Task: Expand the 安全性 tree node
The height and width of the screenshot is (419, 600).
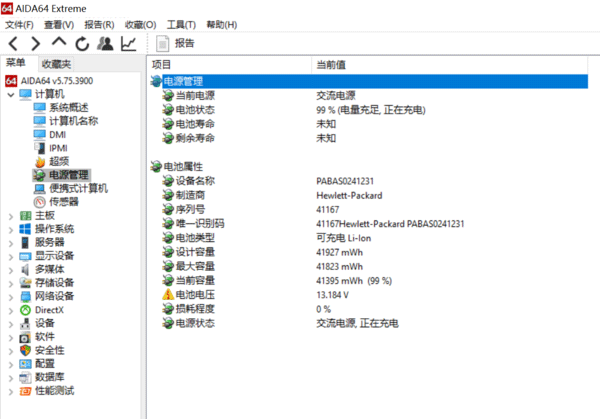Action: (11, 351)
